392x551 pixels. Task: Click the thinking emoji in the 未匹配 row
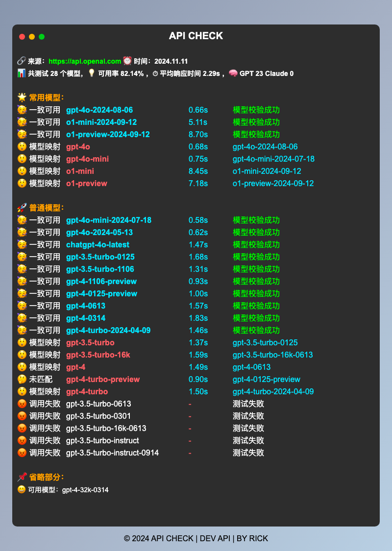[22, 379]
